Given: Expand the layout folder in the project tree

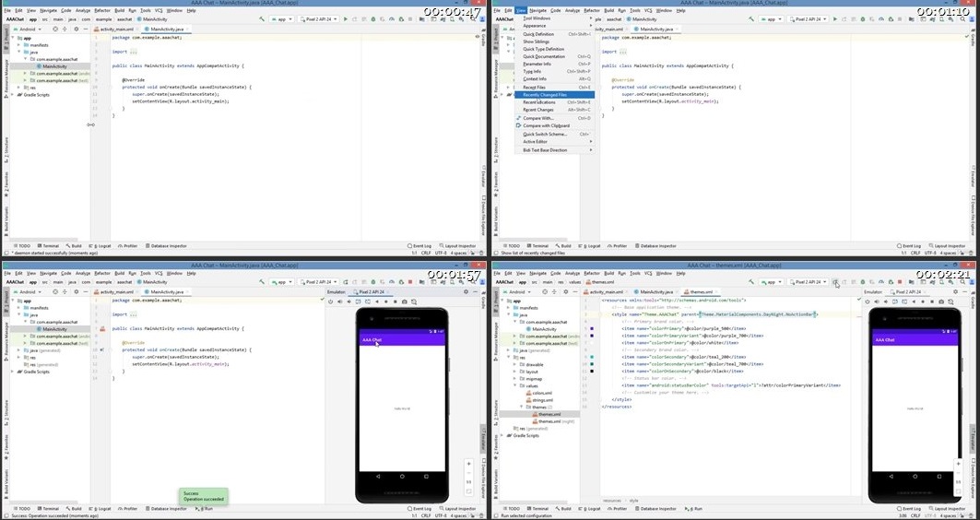Looking at the screenshot, I should click(x=515, y=372).
